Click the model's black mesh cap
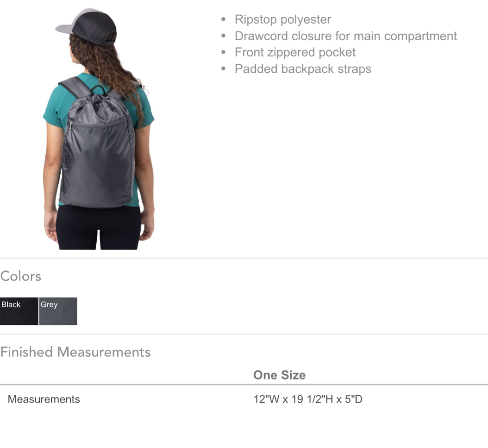The width and height of the screenshot is (488, 448). coord(87,27)
